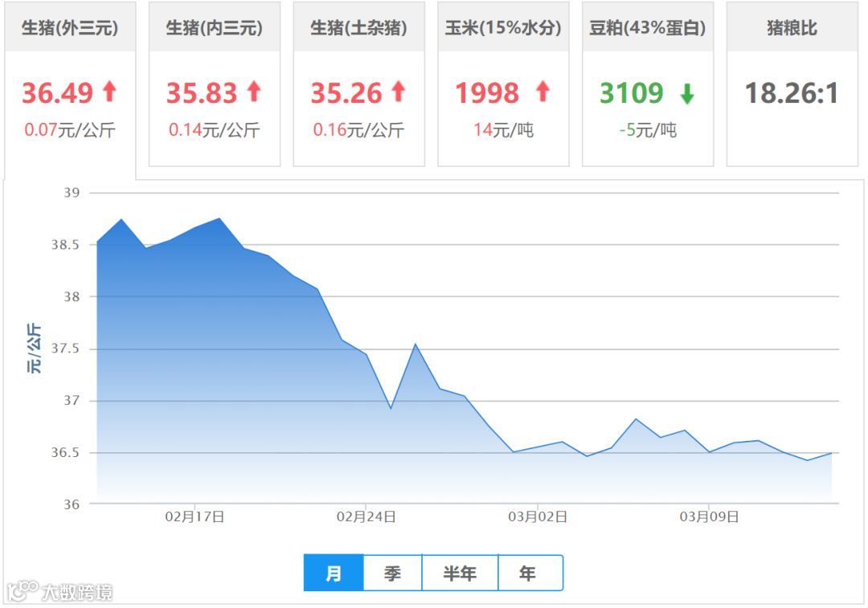The width and height of the screenshot is (868, 608).
Task: Click the red up arrow beside 35.83
Action: click(x=254, y=92)
